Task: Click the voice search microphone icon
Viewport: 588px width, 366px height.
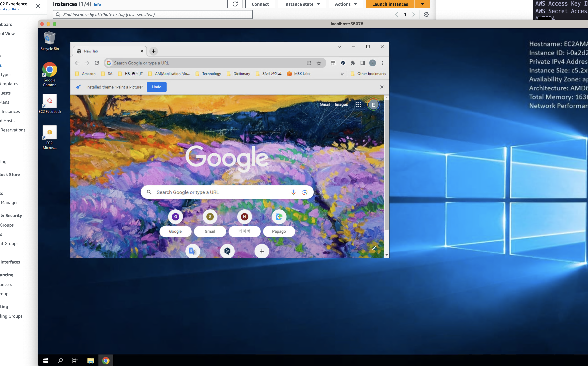Action: (293, 192)
